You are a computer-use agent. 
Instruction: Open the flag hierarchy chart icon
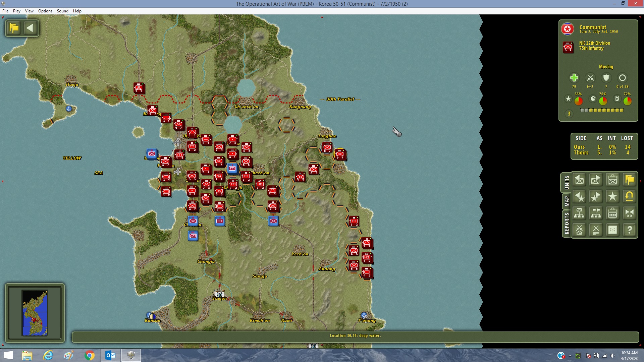click(x=596, y=213)
